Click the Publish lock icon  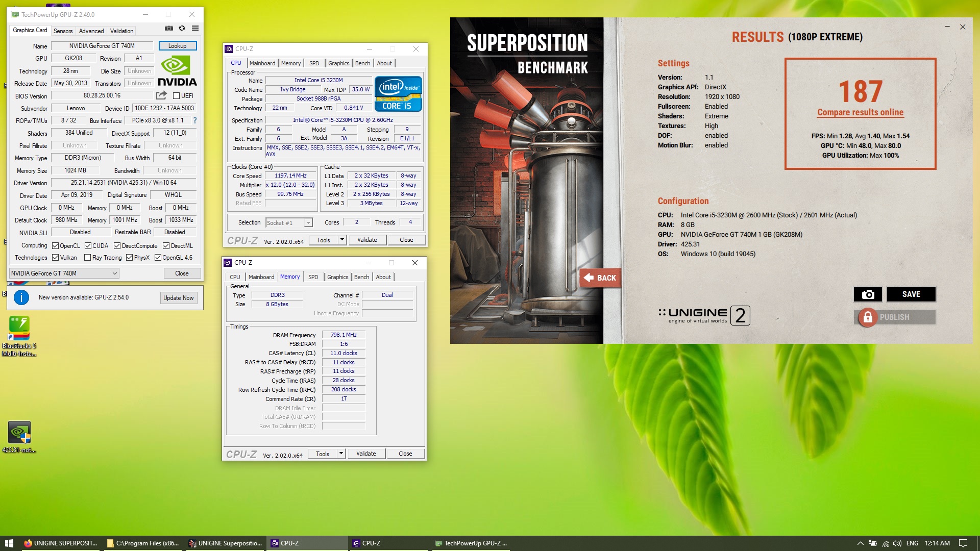click(x=867, y=317)
